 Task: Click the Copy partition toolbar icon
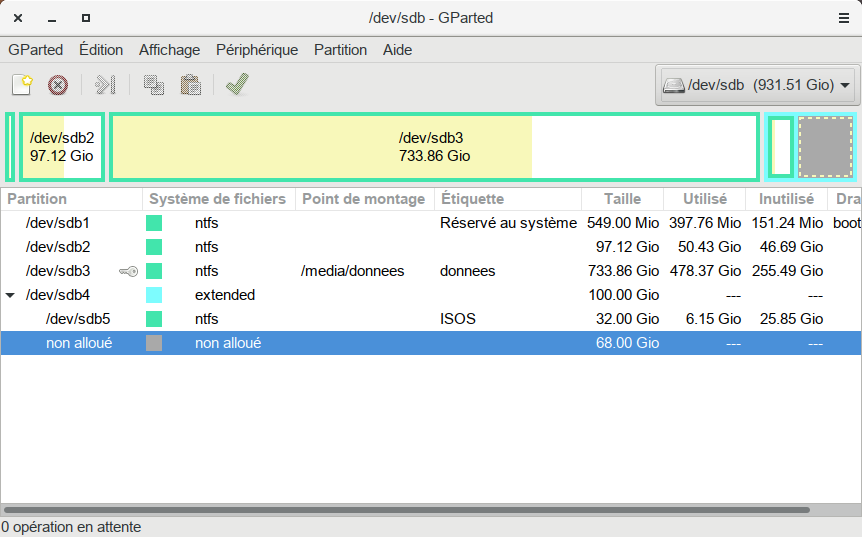click(x=153, y=85)
